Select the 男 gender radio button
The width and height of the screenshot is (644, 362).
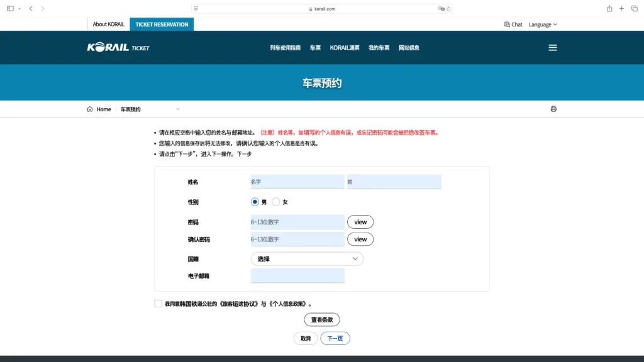point(255,202)
